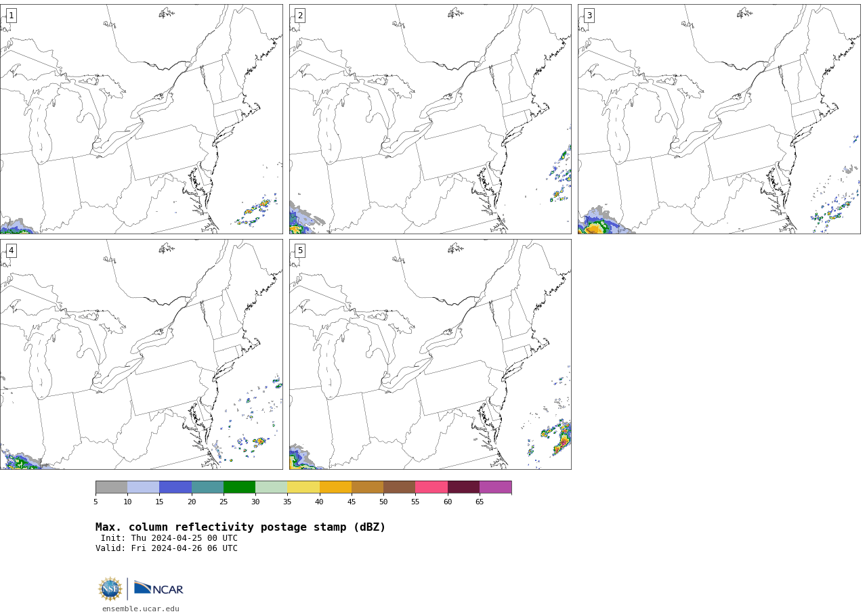Click the colorbar tick label 40

coord(319,502)
